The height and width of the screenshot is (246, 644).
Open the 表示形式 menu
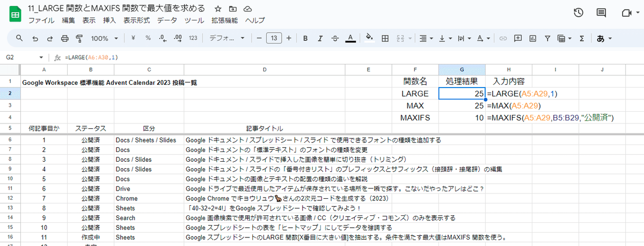(136, 20)
